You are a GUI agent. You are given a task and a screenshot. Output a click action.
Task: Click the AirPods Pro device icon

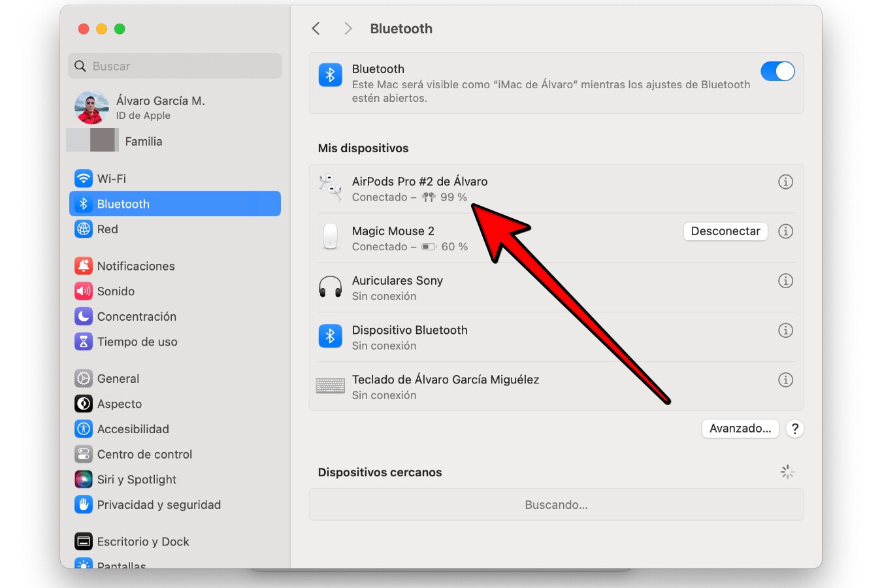tap(331, 188)
